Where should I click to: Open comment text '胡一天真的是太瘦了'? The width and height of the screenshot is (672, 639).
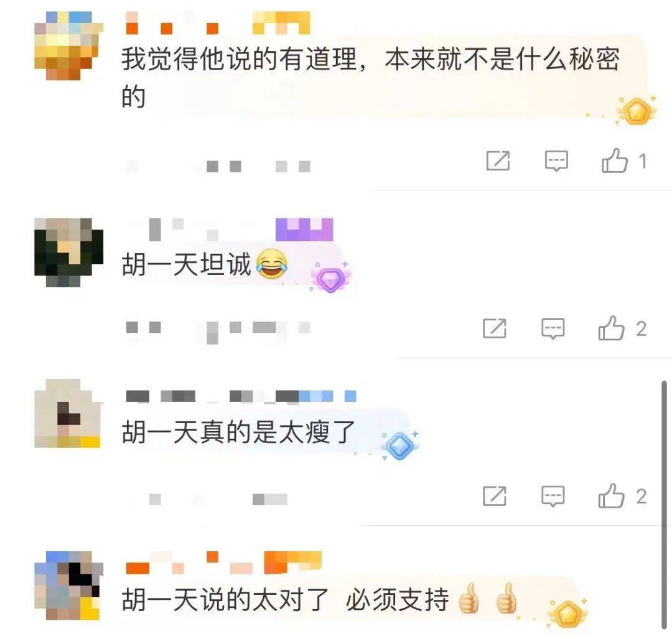point(238,432)
